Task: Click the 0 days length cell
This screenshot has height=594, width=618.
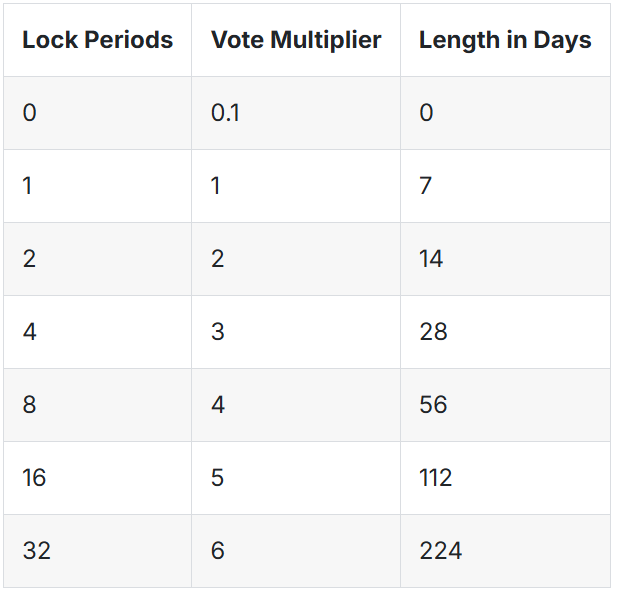Action: (505, 113)
